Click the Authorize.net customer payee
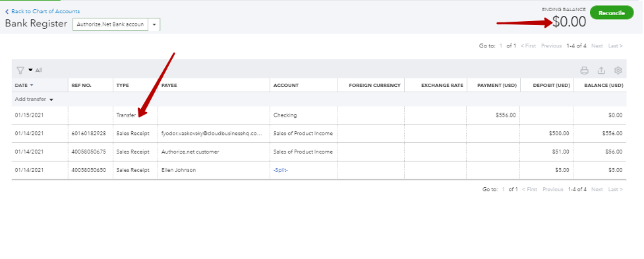Image resolution: width=644 pixels, height=259 pixels. pos(190,152)
